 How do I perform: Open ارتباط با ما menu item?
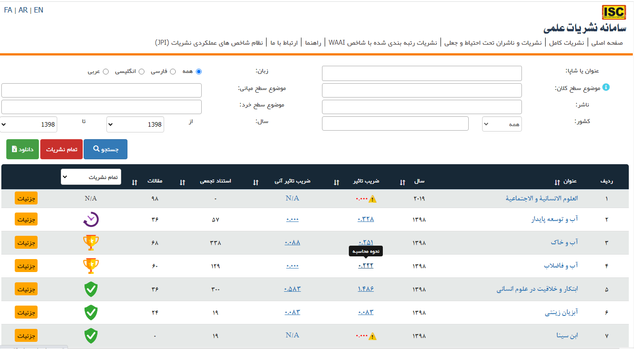tap(284, 43)
